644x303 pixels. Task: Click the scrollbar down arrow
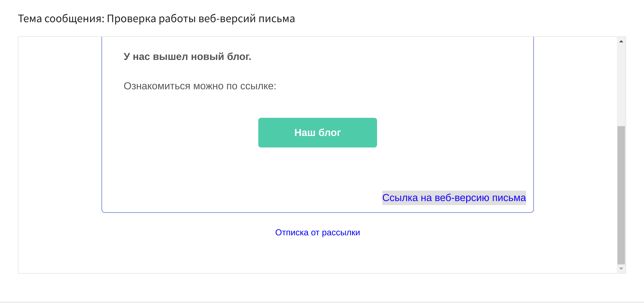pyautogui.click(x=621, y=269)
